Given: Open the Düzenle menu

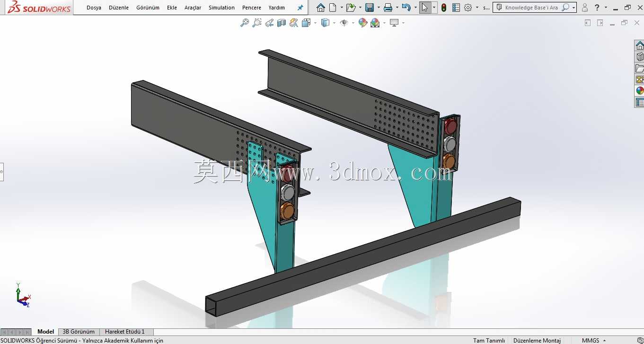Looking at the screenshot, I should click(119, 8).
